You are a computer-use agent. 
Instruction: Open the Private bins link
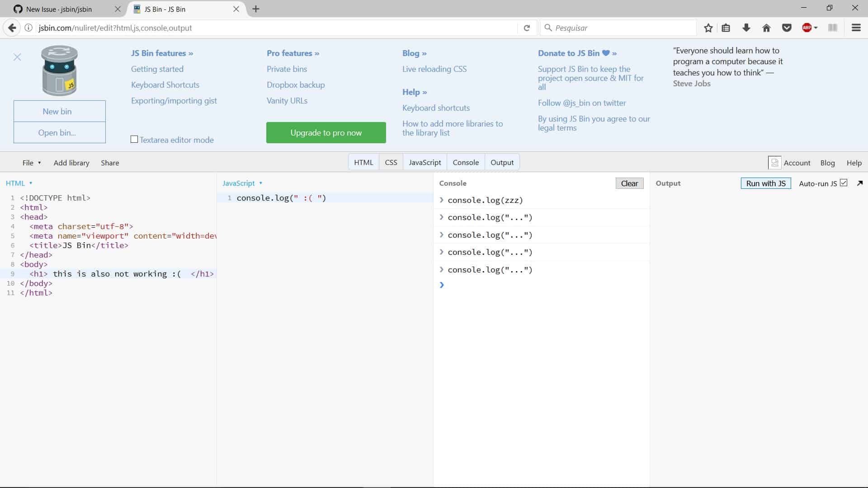pos(287,69)
